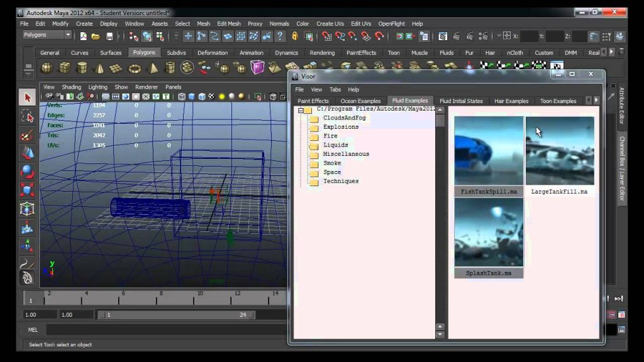Create polygon cylinder from shelf
644x362 pixels.
coord(82,67)
